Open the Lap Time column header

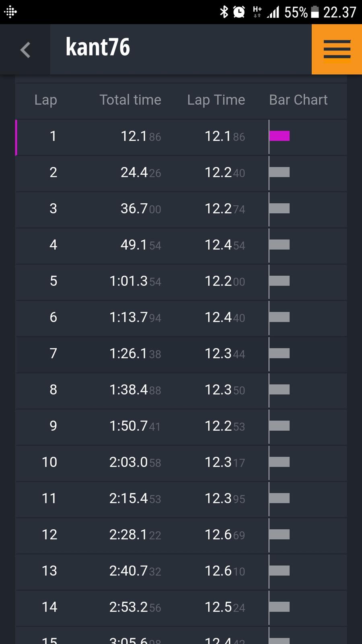tap(216, 100)
